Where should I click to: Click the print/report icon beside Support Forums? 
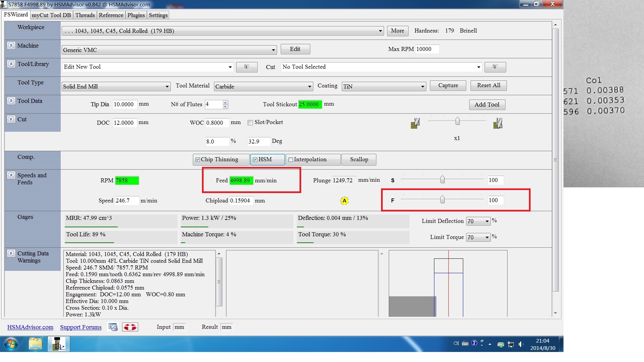113,327
